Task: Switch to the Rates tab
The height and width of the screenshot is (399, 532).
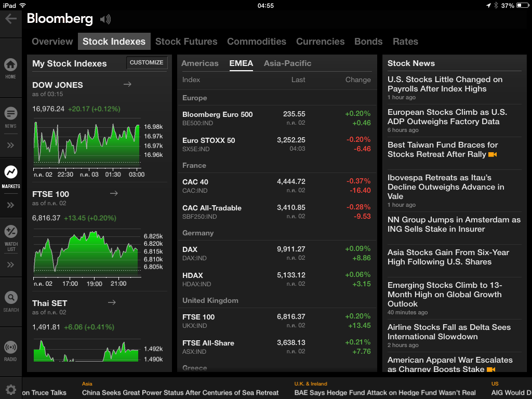Action: (405, 42)
